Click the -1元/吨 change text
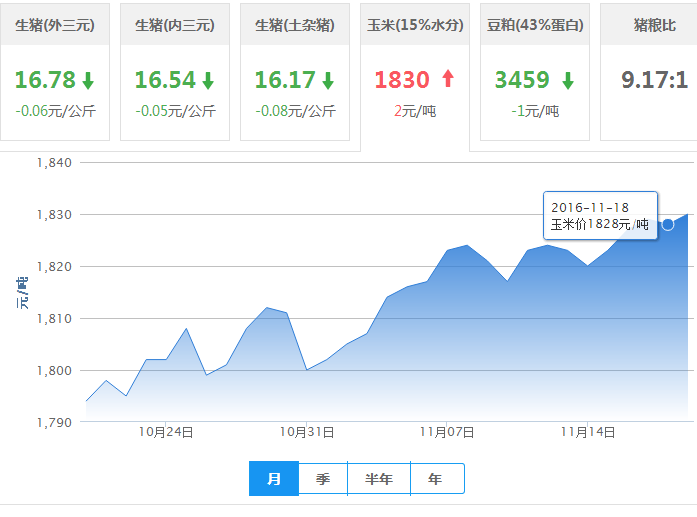This screenshot has width=697, height=517. [x=535, y=111]
